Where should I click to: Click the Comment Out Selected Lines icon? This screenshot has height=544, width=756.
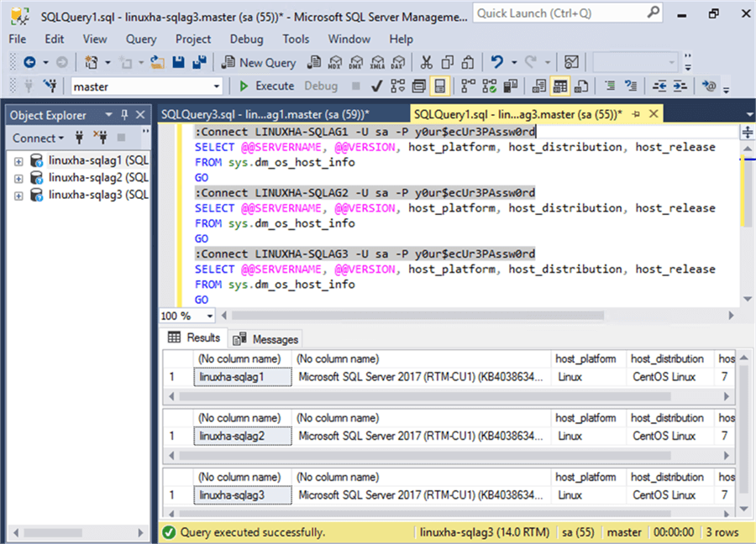[610, 86]
